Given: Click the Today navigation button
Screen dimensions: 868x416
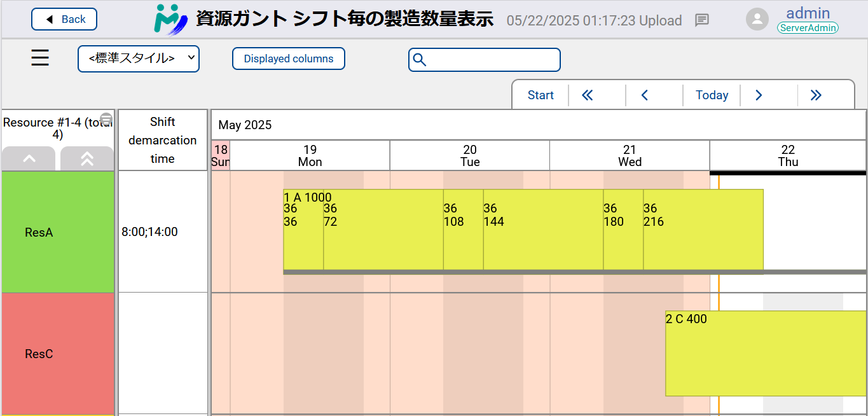Looking at the screenshot, I should [x=712, y=95].
